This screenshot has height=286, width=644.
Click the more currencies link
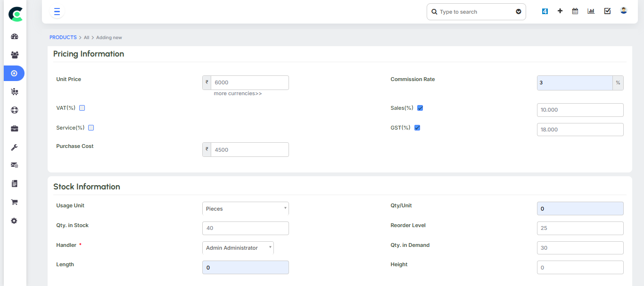click(x=238, y=94)
